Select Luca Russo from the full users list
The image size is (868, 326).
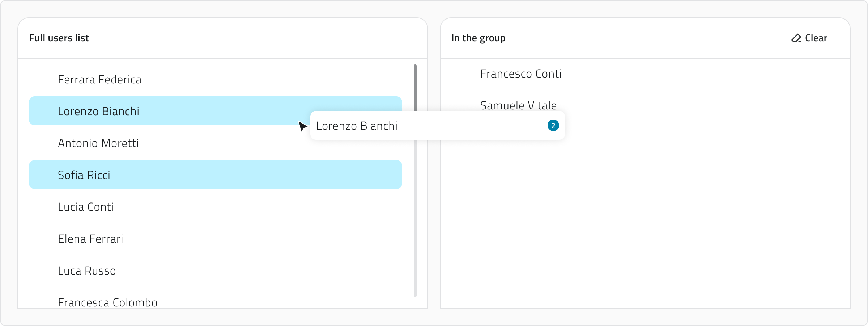pyautogui.click(x=86, y=270)
